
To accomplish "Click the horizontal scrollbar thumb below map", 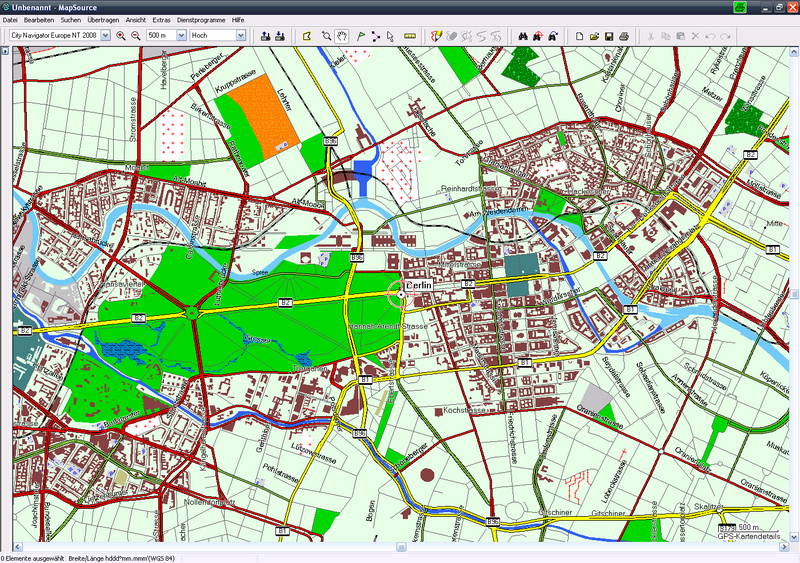I will [x=402, y=547].
